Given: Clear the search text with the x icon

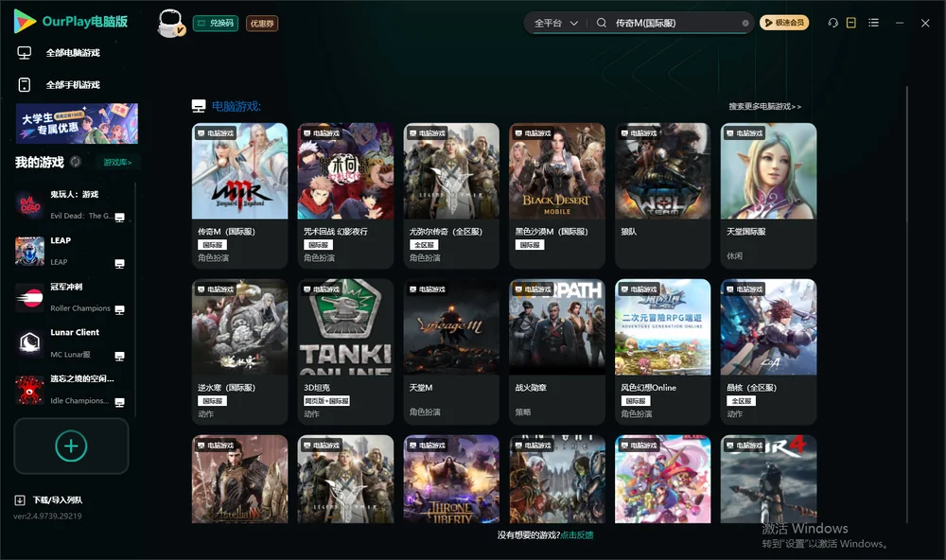Looking at the screenshot, I should [x=745, y=24].
